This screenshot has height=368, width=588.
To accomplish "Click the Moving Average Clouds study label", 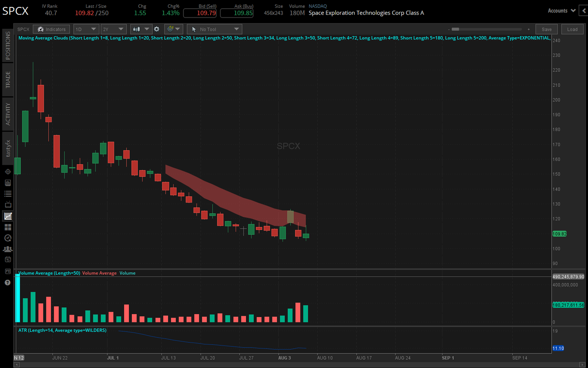I will tap(283, 38).
